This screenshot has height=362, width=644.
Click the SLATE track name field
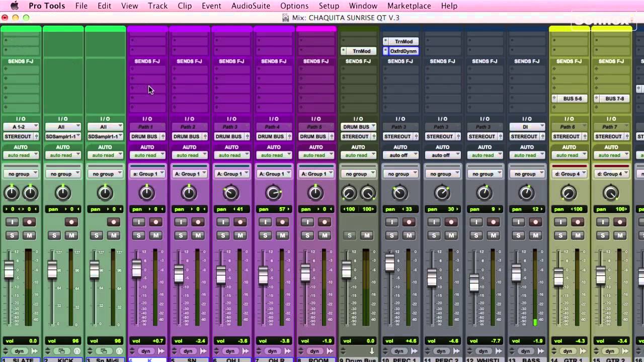21,360
